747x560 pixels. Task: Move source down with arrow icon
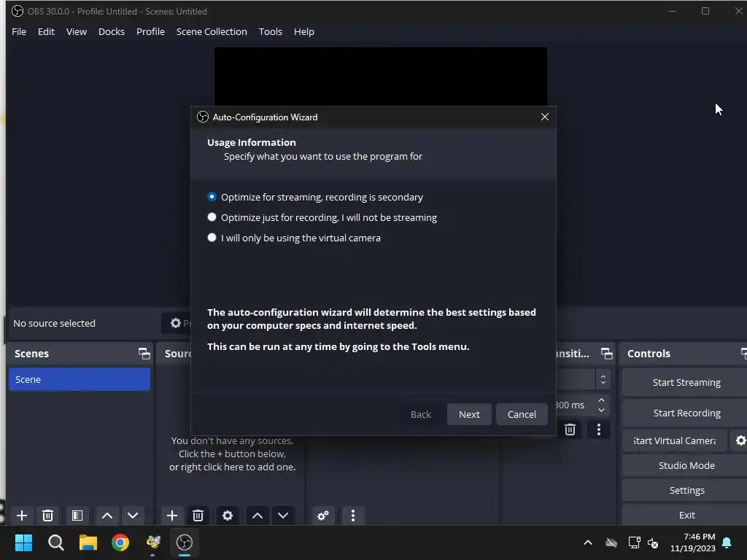[x=283, y=516]
